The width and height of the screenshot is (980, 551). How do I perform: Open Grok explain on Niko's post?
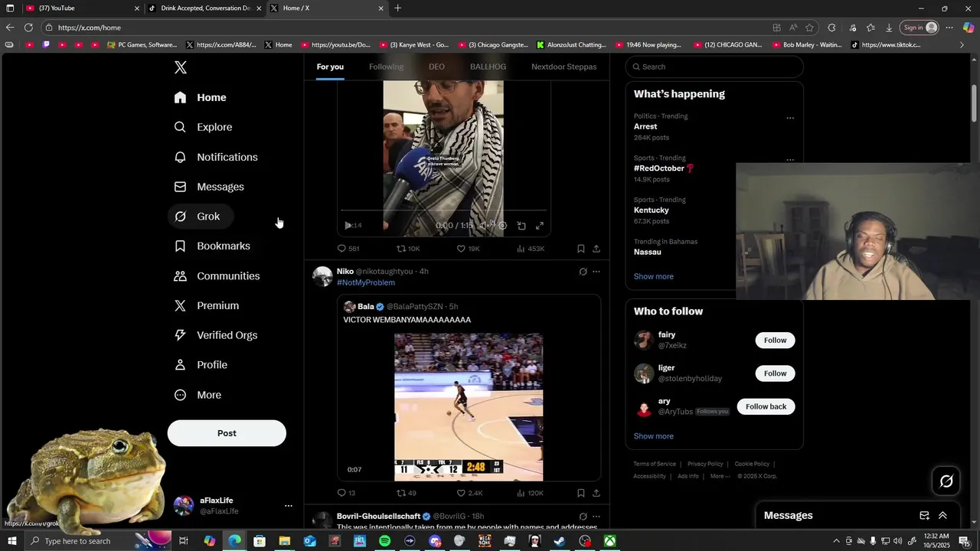click(x=583, y=272)
